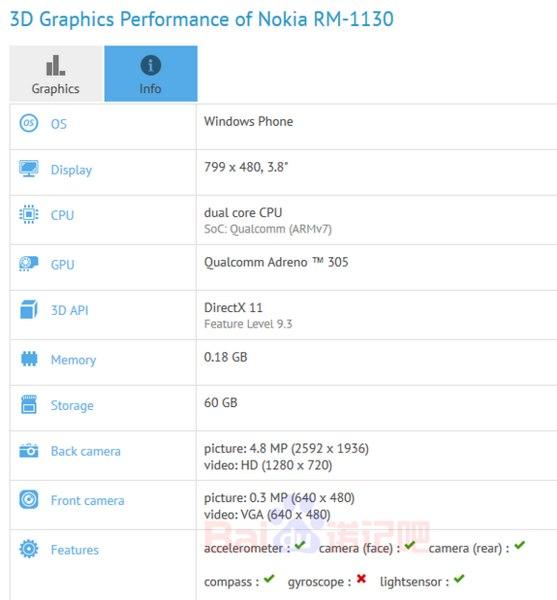557x600 pixels.
Task: Click the Front camera lens icon
Action: pos(29,499)
